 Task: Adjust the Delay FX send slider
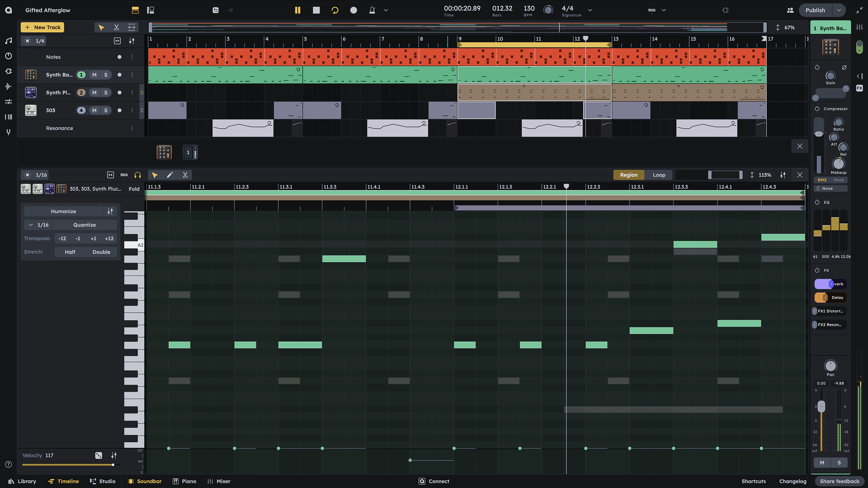(825, 297)
